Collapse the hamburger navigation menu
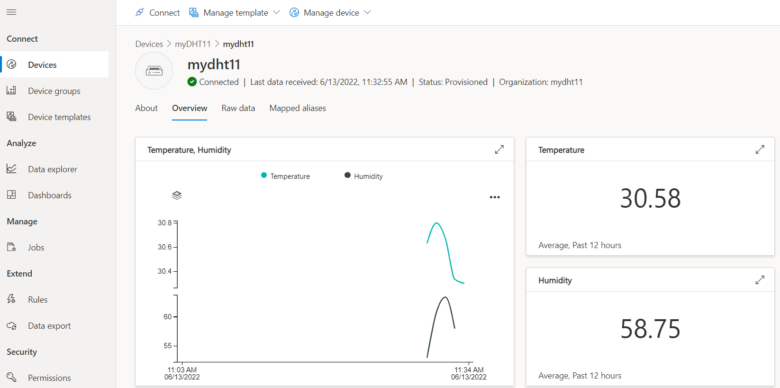 (x=11, y=12)
